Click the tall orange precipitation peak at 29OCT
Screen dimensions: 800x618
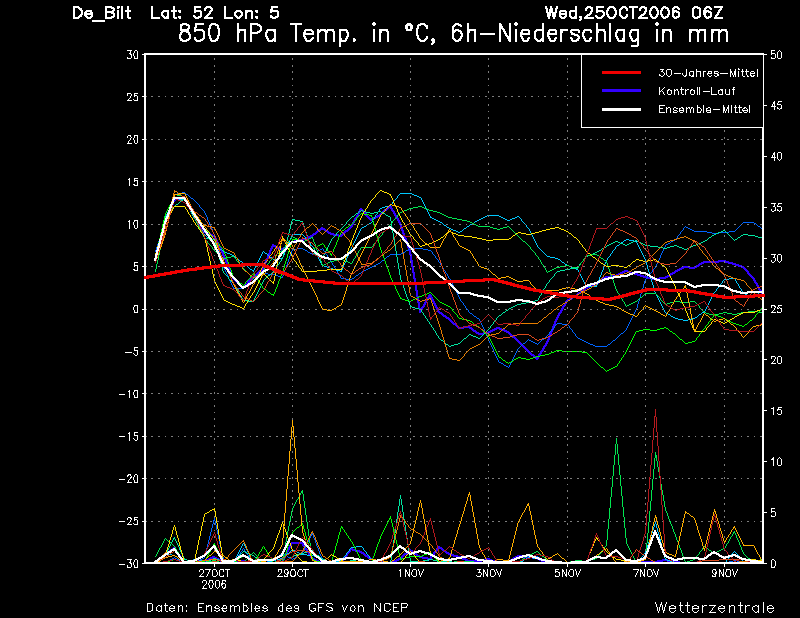coord(292,424)
